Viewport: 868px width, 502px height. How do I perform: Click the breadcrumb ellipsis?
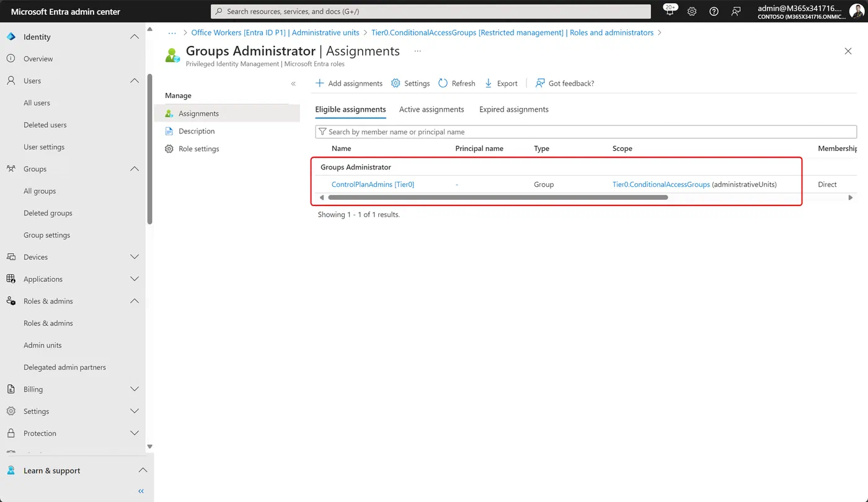coord(172,32)
